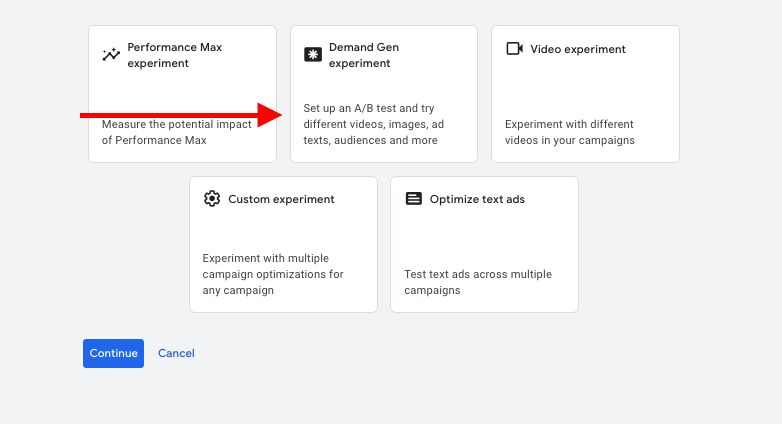Image resolution: width=782 pixels, height=424 pixels.
Task: Choose the Custom experiment title
Action: [281, 199]
